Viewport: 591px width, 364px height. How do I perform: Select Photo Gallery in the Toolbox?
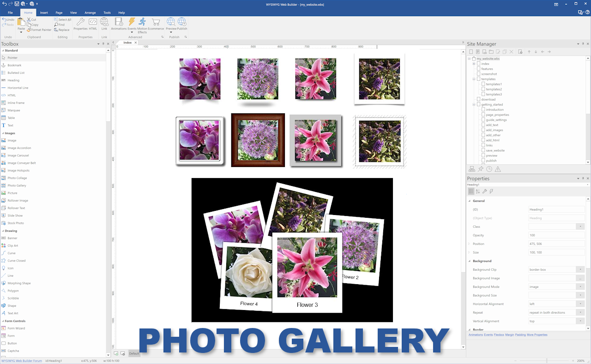pos(17,185)
